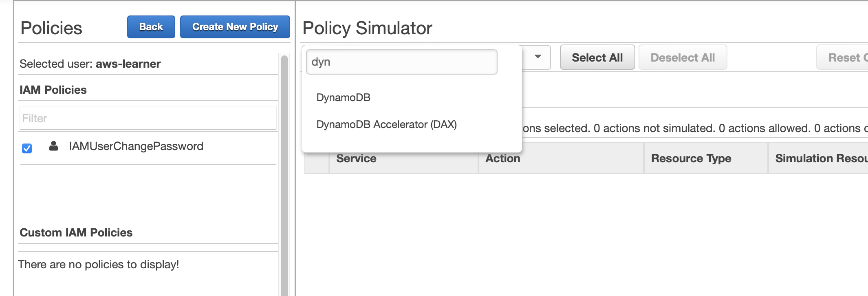
Task: Click the Custom IAM Policies heading
Action: [76, 232]
